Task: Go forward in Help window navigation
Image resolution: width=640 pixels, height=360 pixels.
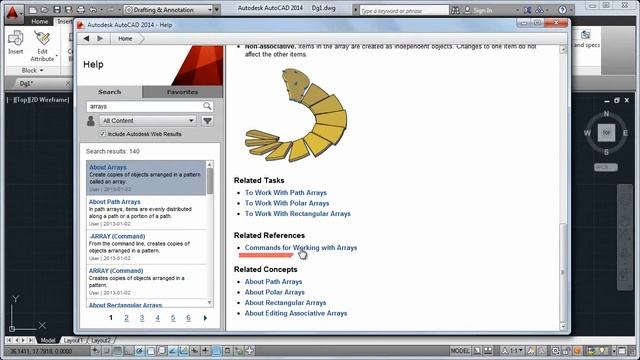Action: [x=100, y=38]
